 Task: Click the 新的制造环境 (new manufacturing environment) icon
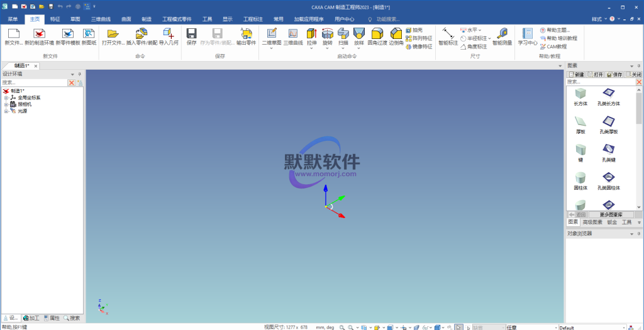click(x=39, y=34)
